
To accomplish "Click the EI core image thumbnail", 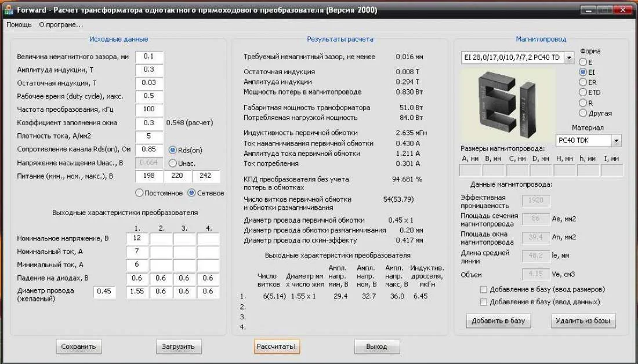I will click(508, 104).
